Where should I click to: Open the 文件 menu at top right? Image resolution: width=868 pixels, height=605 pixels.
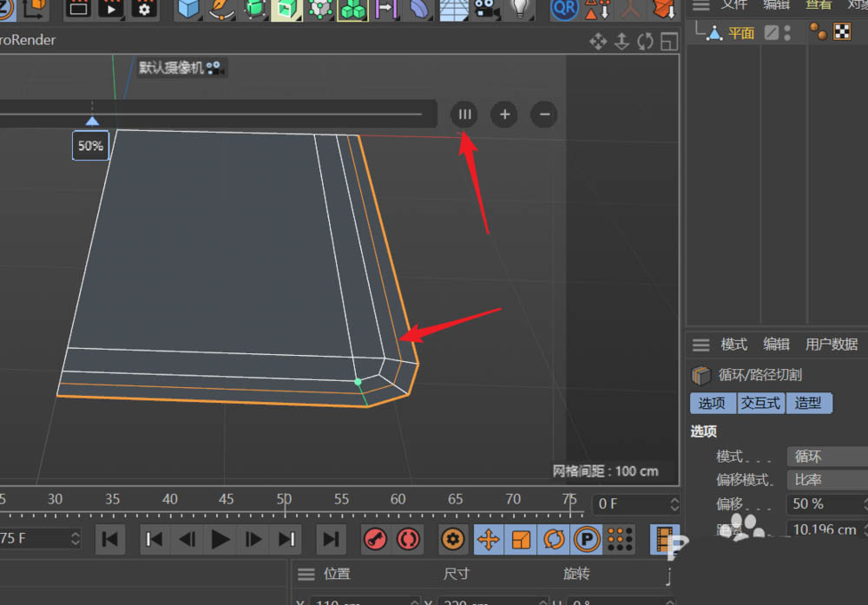pyautogui.click(x=735, y=5)
